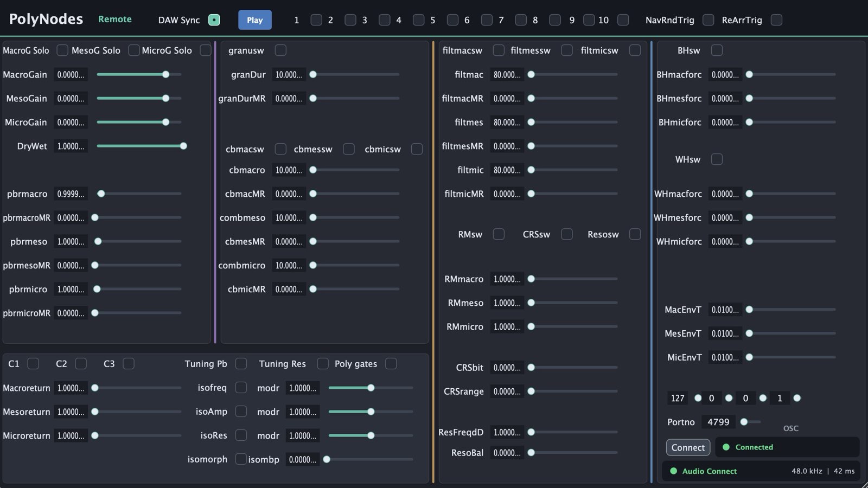Viewport: 868px width, 488px height.
Task: Click the Microreturn slider handle
Action: [x=95, y=435]
